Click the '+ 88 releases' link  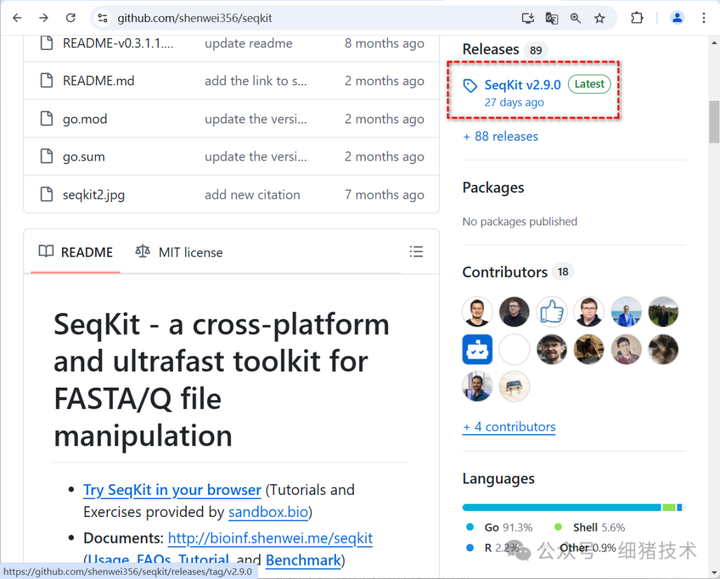500,136
